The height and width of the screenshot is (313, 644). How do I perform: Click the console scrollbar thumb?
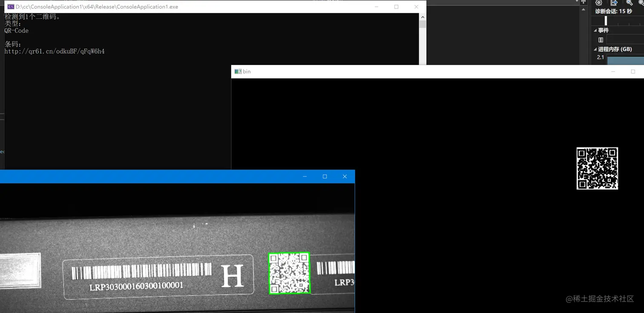(x=423, y=24)
